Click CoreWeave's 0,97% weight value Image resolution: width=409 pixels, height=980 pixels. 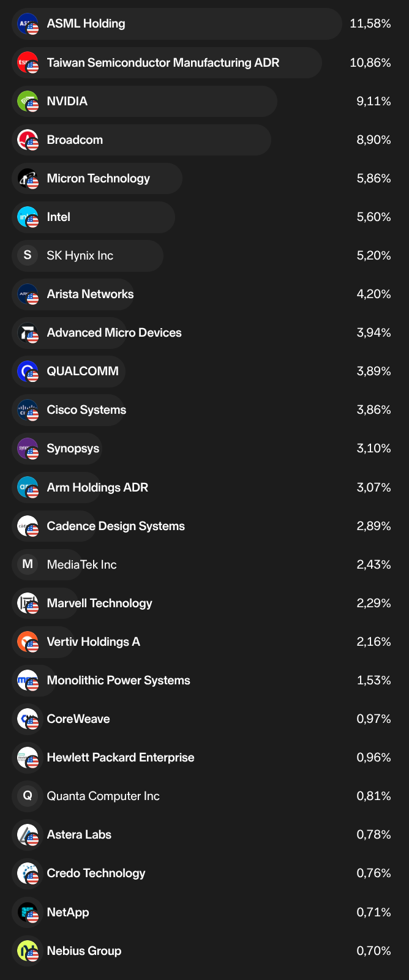point(373,719)
